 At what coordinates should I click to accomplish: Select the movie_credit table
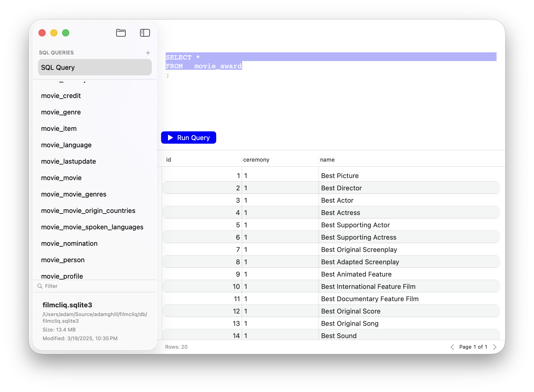click(x=61, y=95)
